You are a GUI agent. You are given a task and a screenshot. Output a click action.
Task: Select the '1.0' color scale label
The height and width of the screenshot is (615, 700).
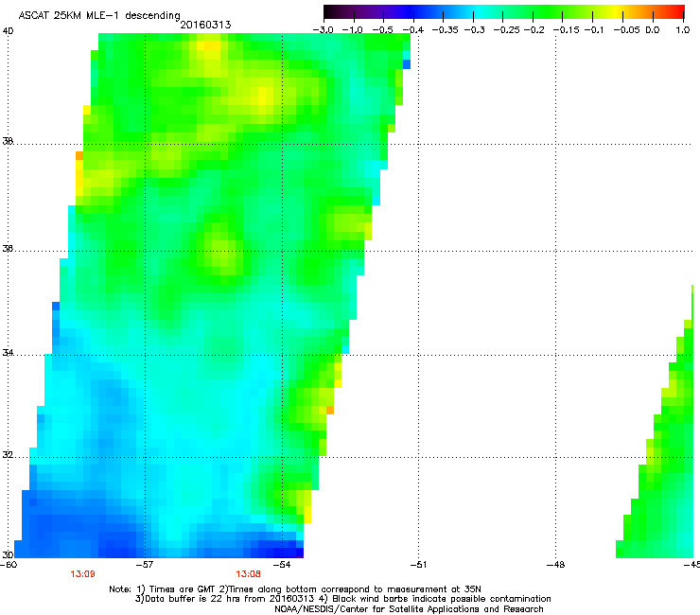click(683, 30)
